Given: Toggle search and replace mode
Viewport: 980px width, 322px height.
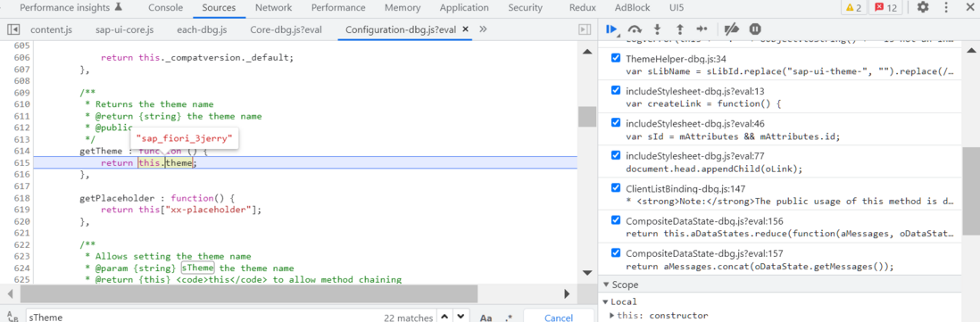Looking at the screenshot, I should pyautogui.click(x=12, y=317).
